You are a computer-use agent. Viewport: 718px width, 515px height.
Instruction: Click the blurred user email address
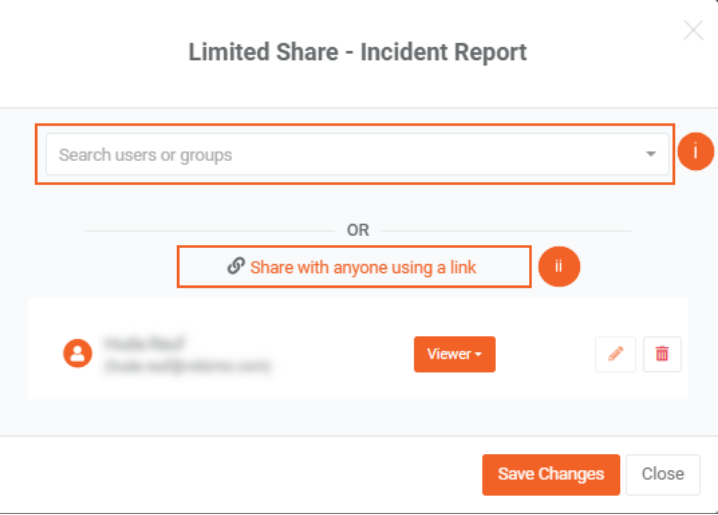pyautogui.click(x=187, y=366)
